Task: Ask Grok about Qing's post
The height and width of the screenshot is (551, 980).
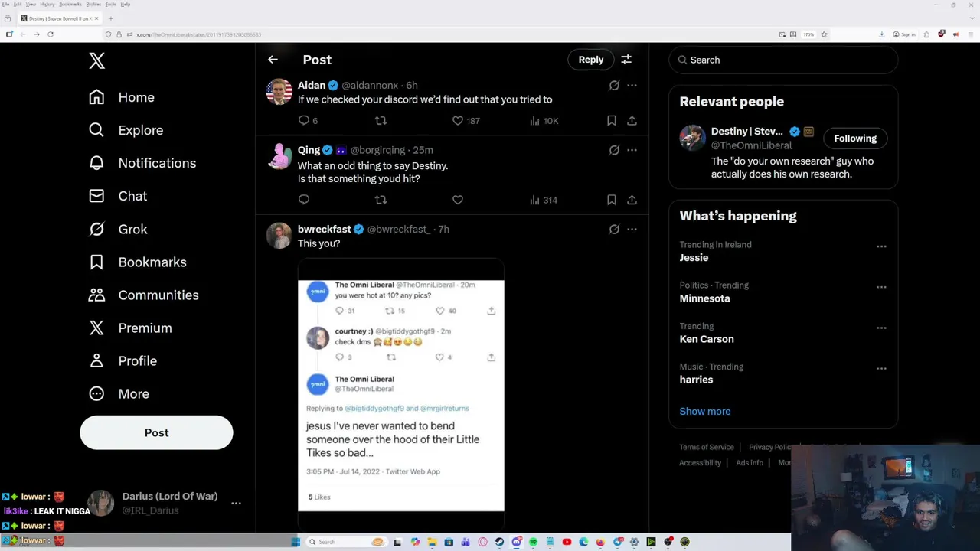Action: [x=614, y=150]
